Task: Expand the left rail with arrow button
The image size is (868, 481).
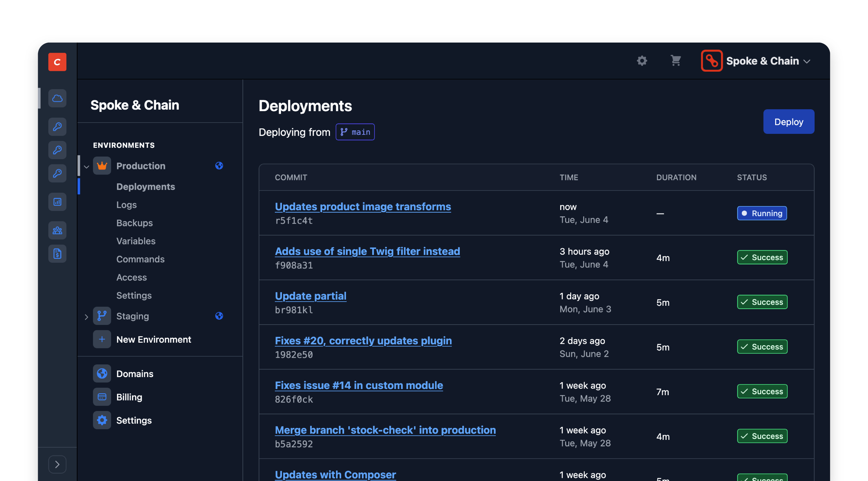Action: pos(57,464)
